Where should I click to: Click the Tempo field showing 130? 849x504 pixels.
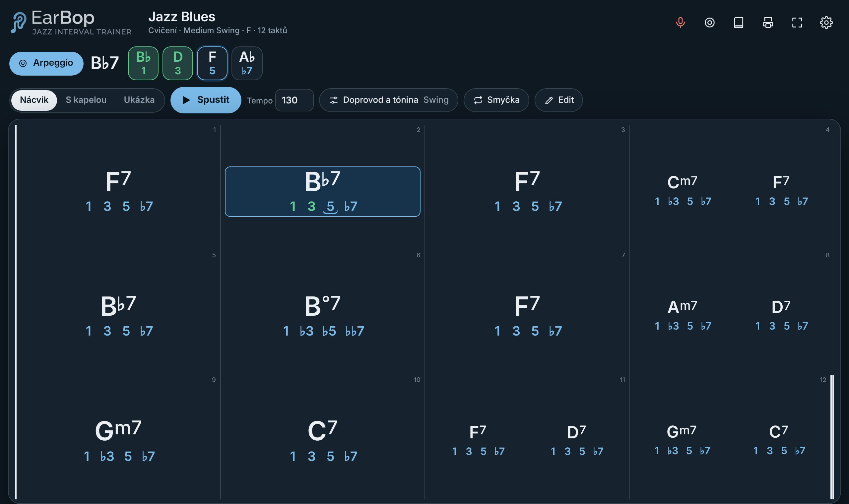[294, 100]
